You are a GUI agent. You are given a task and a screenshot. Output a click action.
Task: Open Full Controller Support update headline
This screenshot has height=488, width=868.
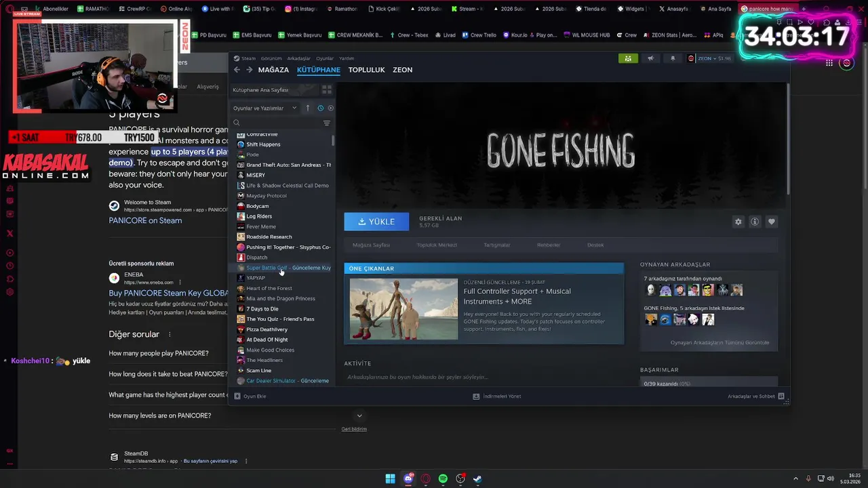(x=517, y=296)
